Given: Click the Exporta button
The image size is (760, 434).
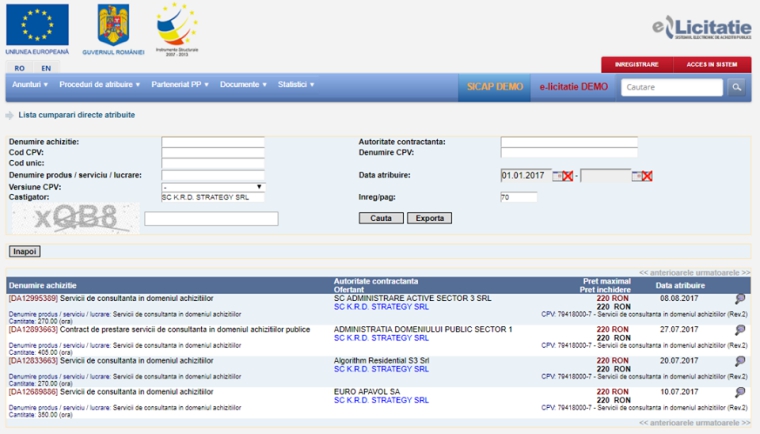Looking at the screenshot, I should [x=429, y=218].
